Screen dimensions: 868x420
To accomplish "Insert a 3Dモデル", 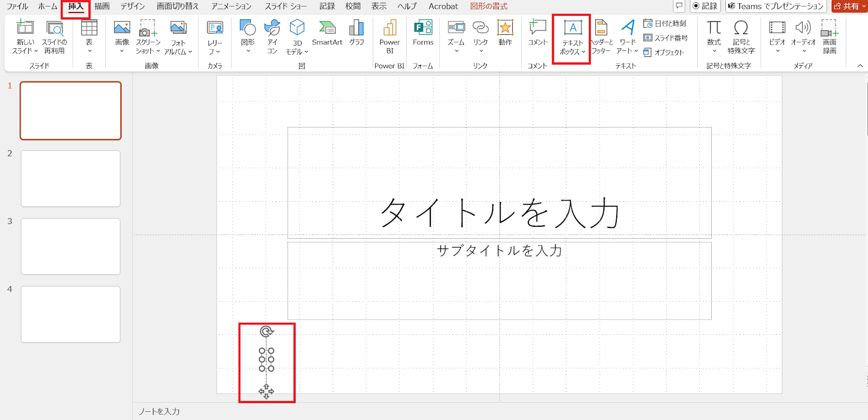I will pyautogui.click(x=297, y=37).
